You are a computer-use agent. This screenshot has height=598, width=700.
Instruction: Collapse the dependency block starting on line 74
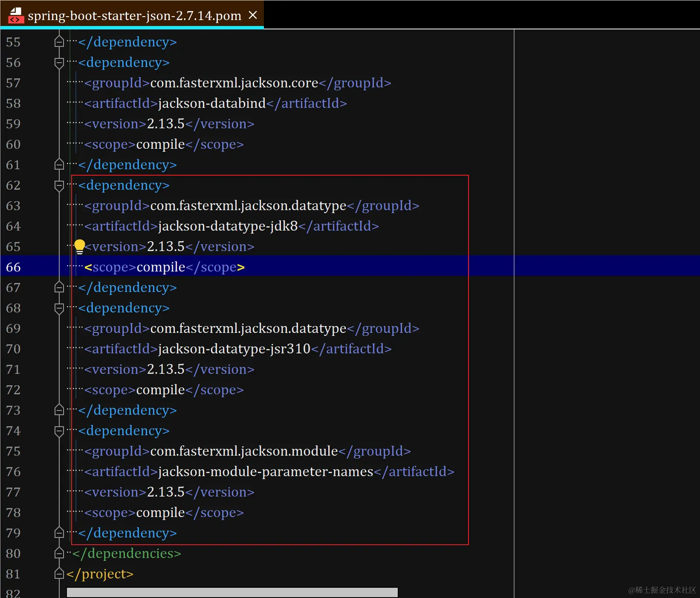pos(59,431)
